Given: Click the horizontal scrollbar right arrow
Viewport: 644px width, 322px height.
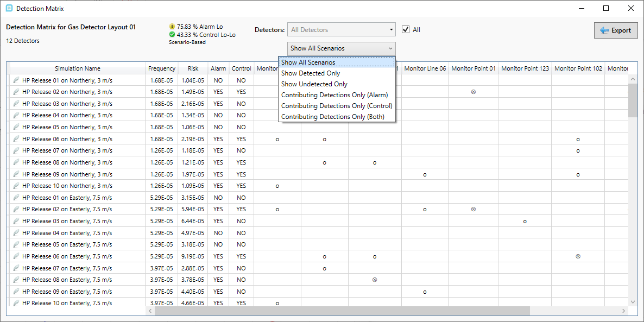Looking at the screenshot, I should 624,311.
